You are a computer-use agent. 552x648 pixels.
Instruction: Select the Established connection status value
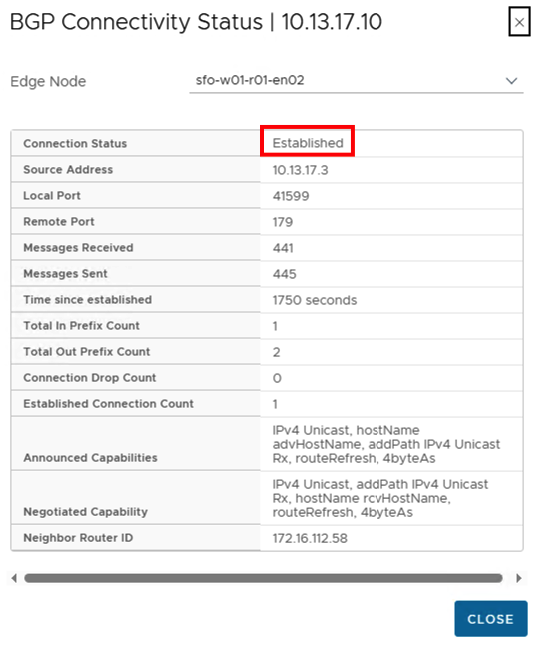click(x=308, y=143)
